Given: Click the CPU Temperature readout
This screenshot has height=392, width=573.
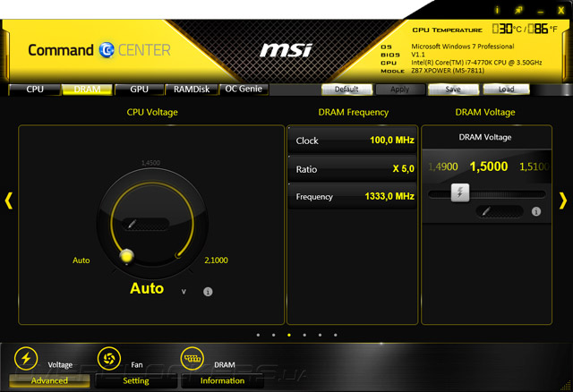Looking at the screenshot, I should coord(525,29).
